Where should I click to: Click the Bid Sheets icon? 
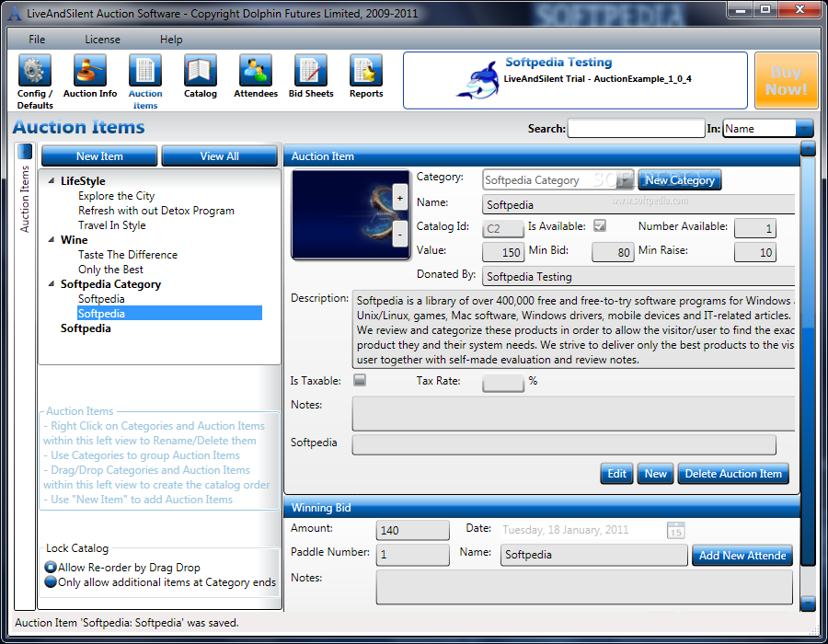(311, 71)
